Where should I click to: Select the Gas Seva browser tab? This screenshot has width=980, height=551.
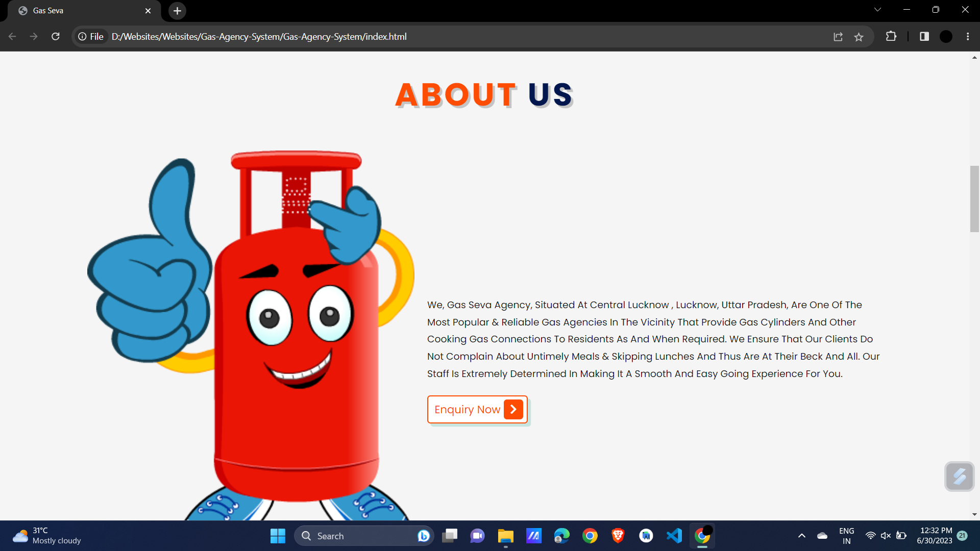coord(77,10)
